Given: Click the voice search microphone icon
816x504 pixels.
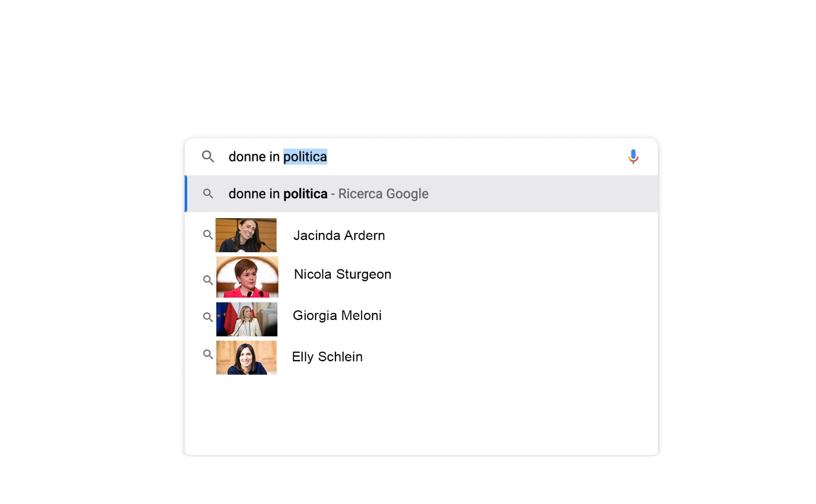Looking at the screenshot, I should point(633,156).
